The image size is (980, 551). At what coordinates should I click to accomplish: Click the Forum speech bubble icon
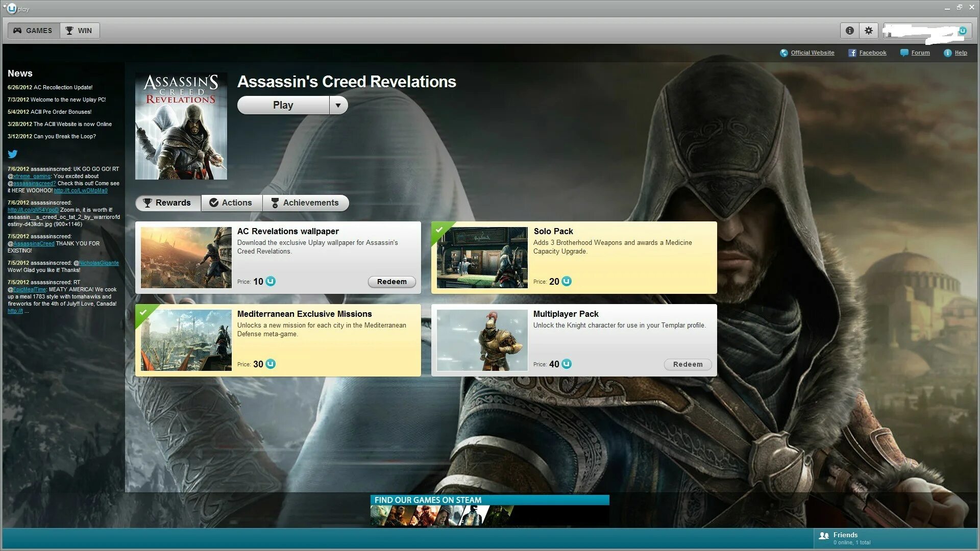click(x=904, y=53)
